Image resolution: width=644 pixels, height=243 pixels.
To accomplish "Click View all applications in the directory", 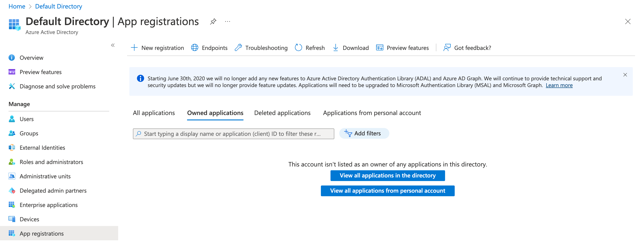I will [387, 175].
